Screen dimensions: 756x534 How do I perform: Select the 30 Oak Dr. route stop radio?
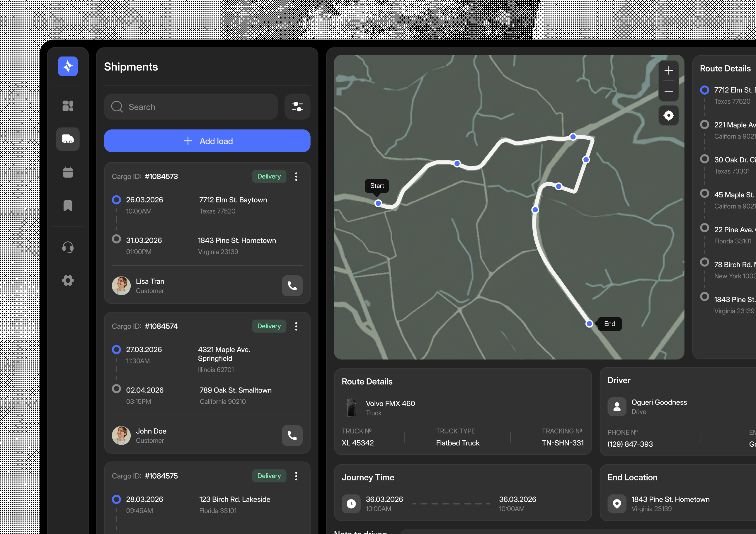click(704, 159)
